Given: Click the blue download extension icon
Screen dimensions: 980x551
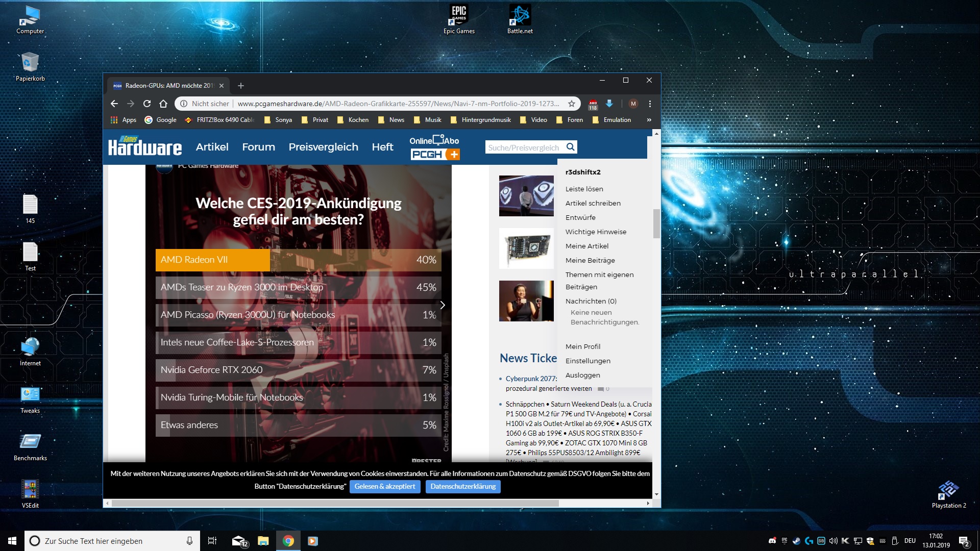Looking at the screenshot, I should pos(609,104).
